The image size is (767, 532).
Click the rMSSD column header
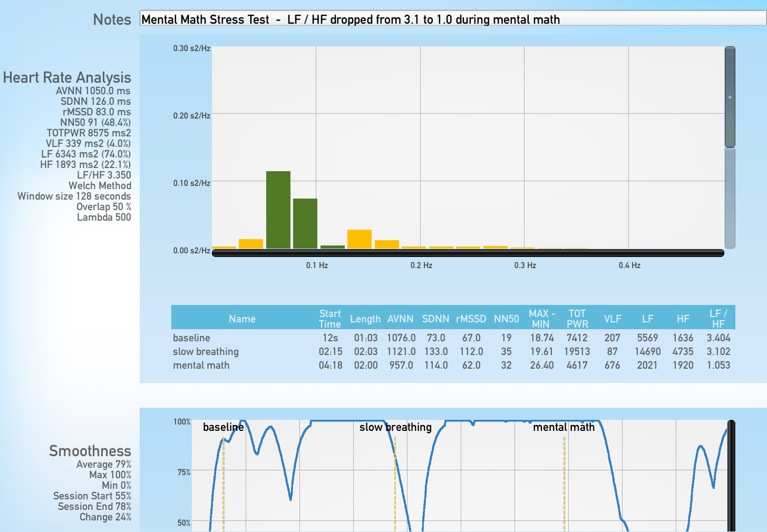pyautogui.click(x=471, y=318)
